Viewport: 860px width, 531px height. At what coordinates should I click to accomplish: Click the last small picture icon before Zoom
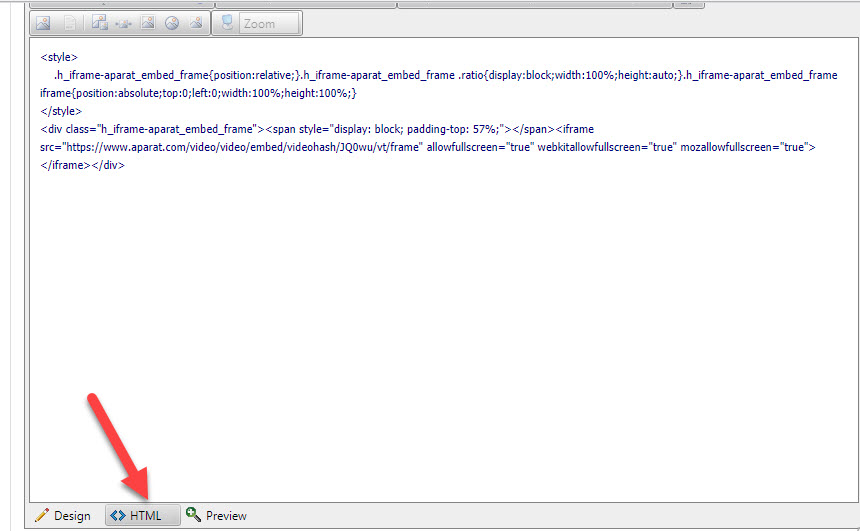tap(196, 23)
